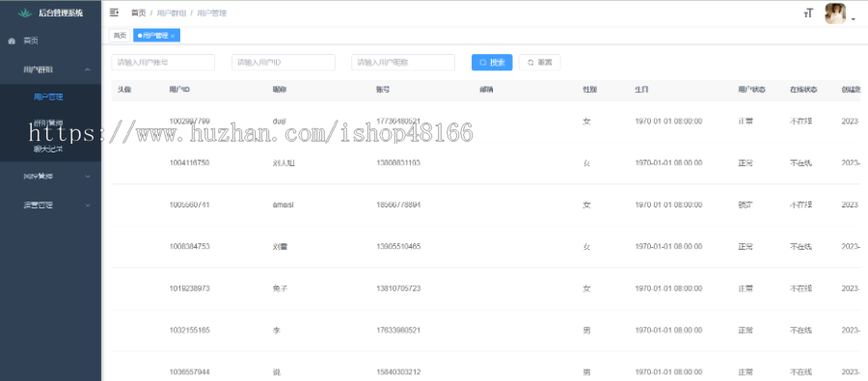
Task: Close the 用户管理 tab with its x
Action: (x=173, y=36)
